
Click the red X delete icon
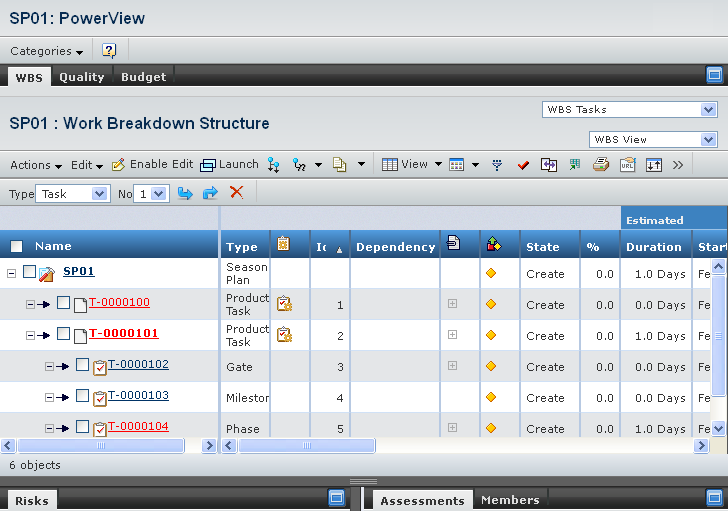click(237, 192)
